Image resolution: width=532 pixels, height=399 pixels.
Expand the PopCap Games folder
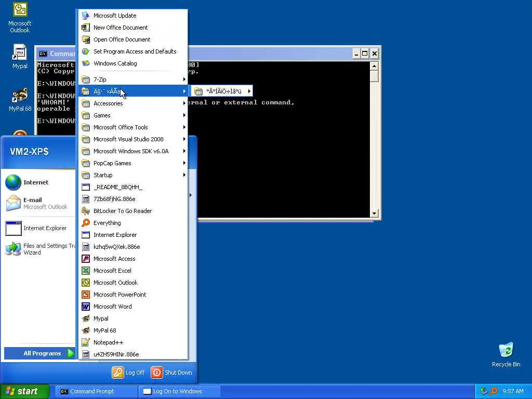(133, 163)
